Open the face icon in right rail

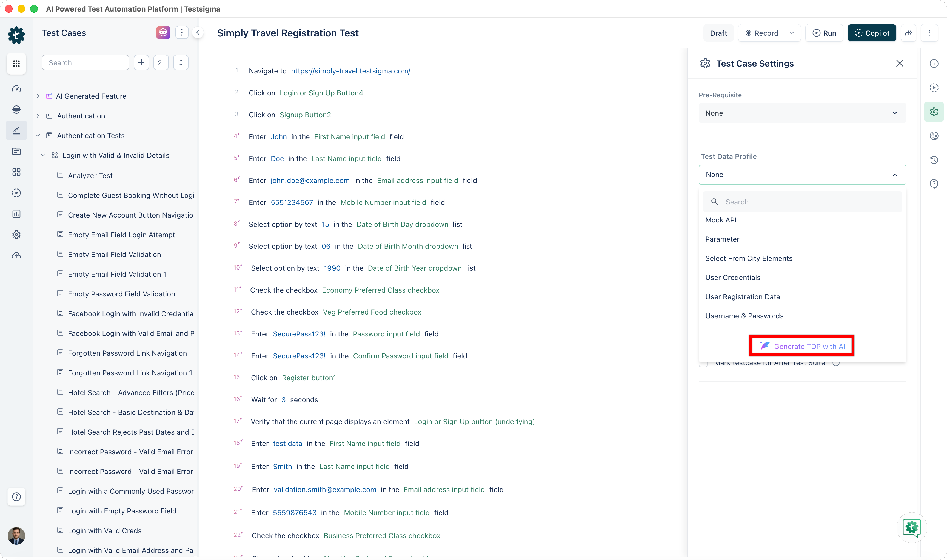coord(934,136)
